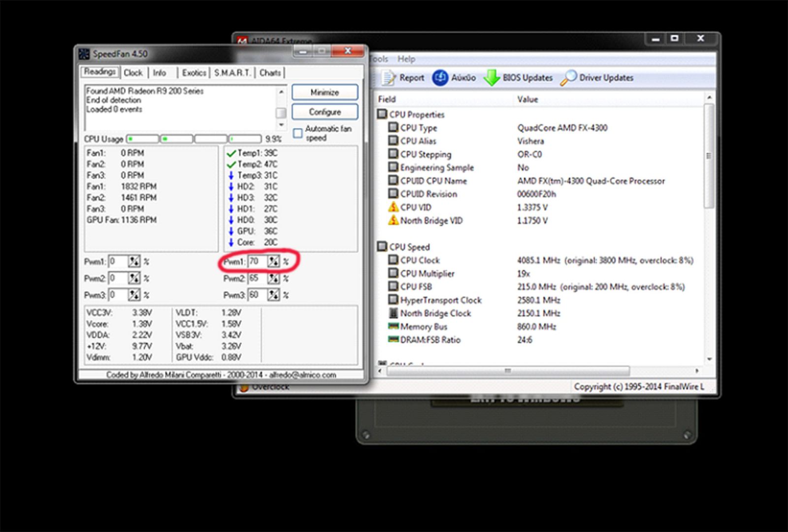Click the right Pwm1 input field value 70
The height and width of the screenshot is (532, 788).
(258, 261)
